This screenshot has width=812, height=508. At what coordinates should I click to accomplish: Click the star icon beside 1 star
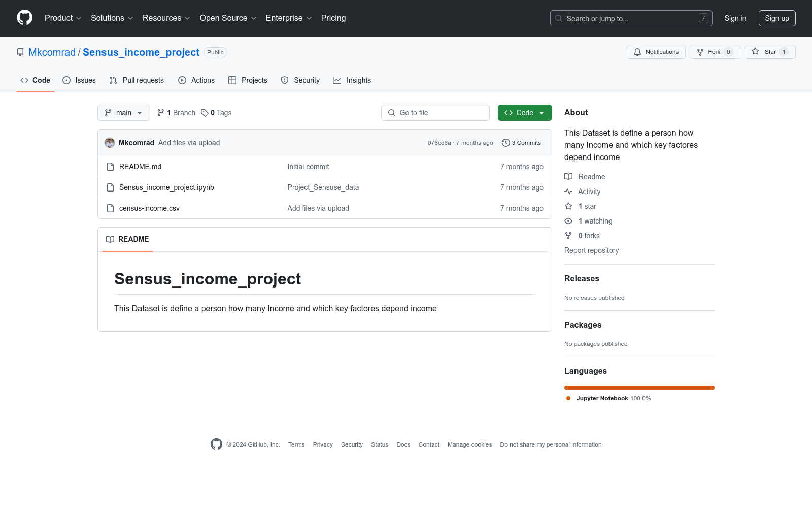click(x=568, y=206)
